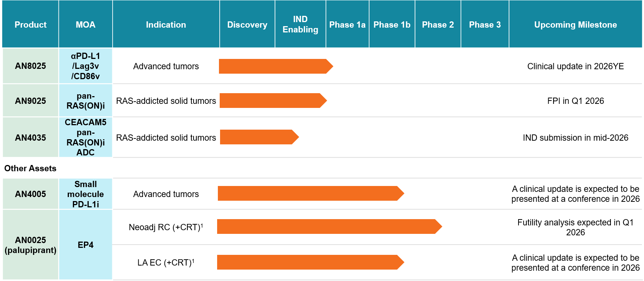Click the Phase 3 column header

pos(484,25)
